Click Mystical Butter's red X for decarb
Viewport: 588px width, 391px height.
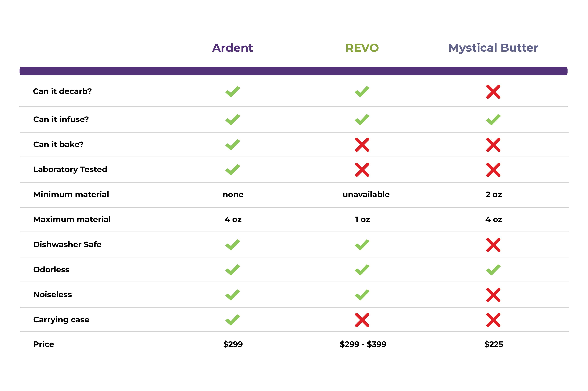coord(493,92)
